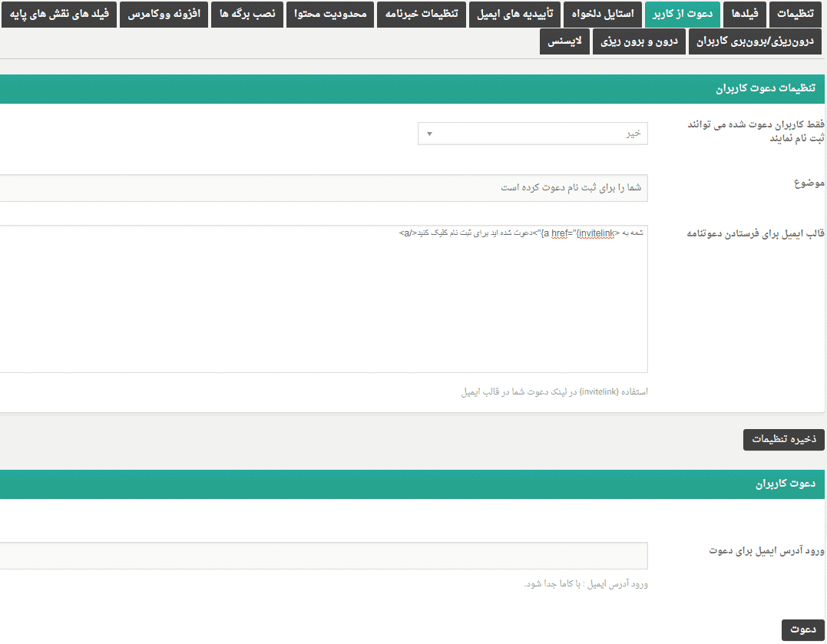The height and width of the screenshot is (644, 827).
Task: Open the تنظیمات خبرنامه tab
Action: coord(422,15)
